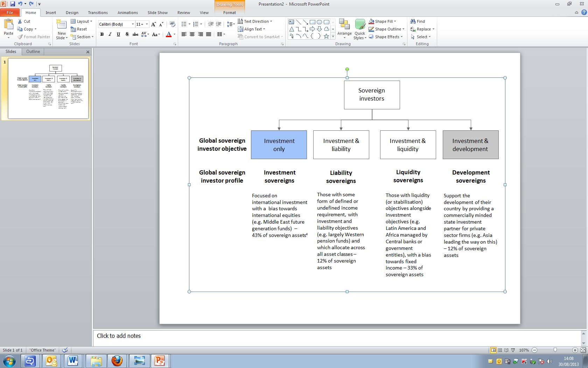Click the Replace button
588x368 pixels.
point(422,29)
